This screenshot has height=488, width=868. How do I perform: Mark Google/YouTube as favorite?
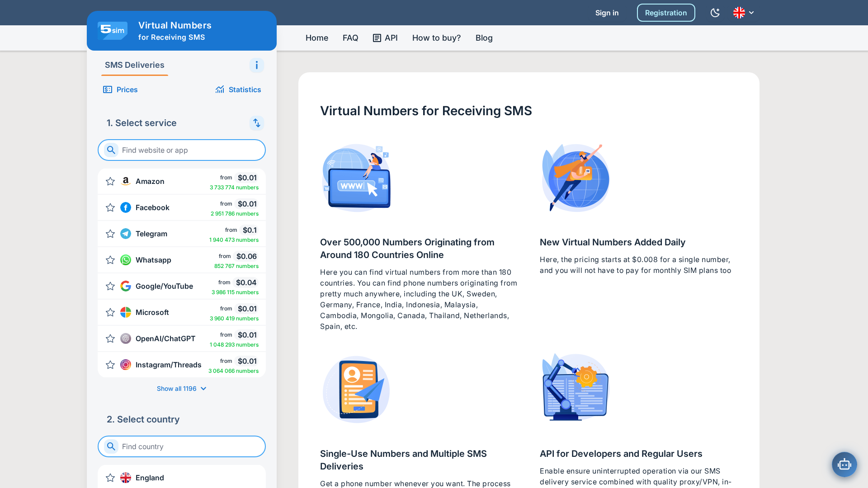tap(110, 286)
